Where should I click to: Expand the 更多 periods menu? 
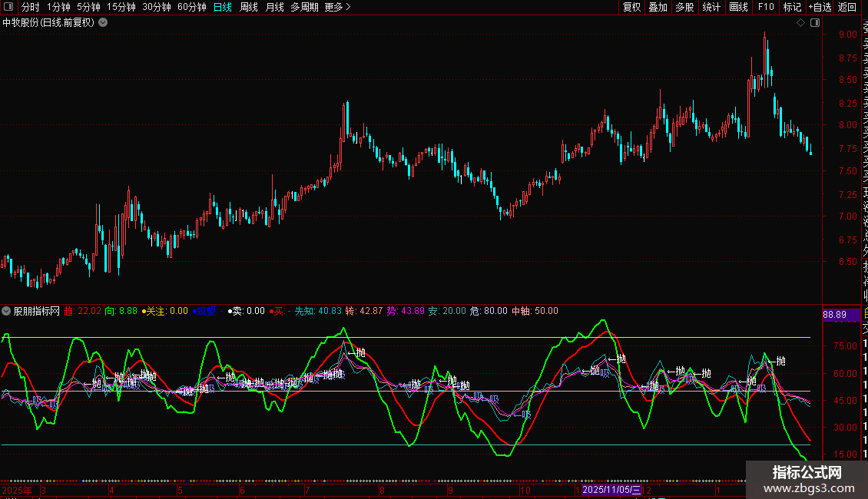(x=337, y=7)
